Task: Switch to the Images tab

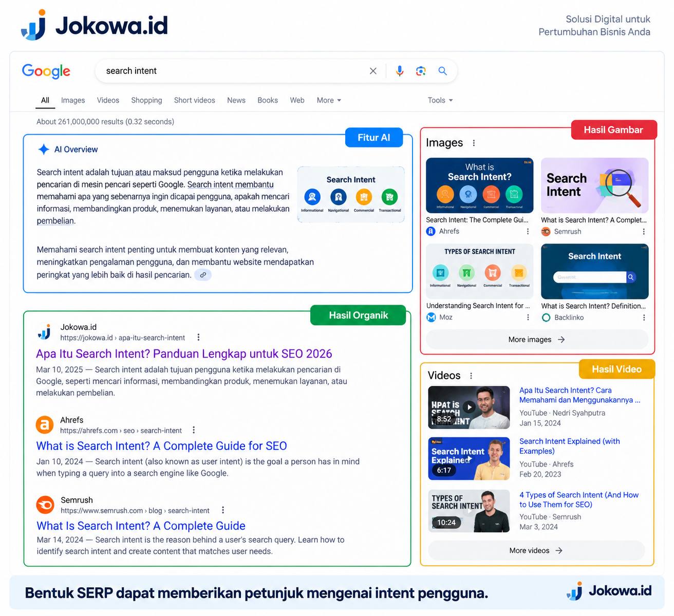Action: pyautogui.click(x=73, y=100)
